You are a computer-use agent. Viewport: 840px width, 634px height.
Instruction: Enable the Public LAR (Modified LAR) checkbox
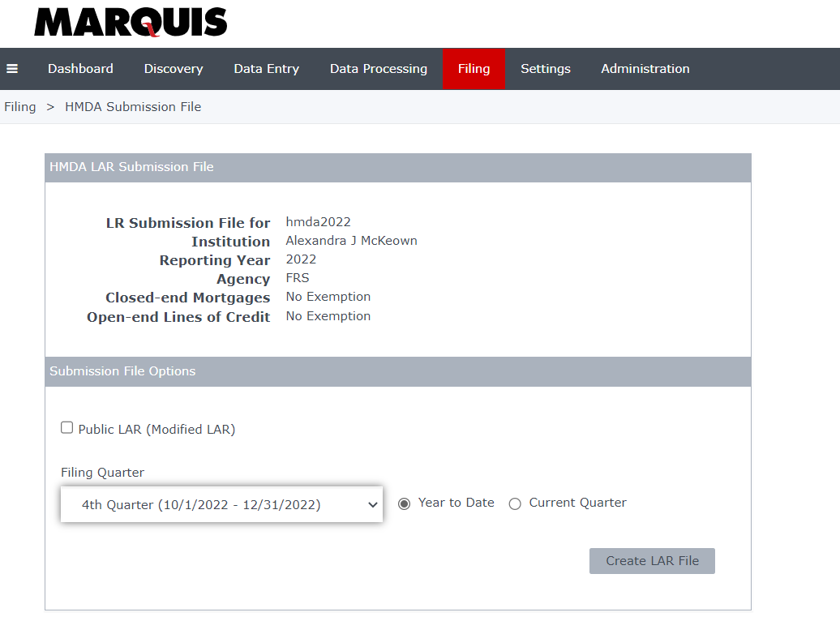(66, 427)
